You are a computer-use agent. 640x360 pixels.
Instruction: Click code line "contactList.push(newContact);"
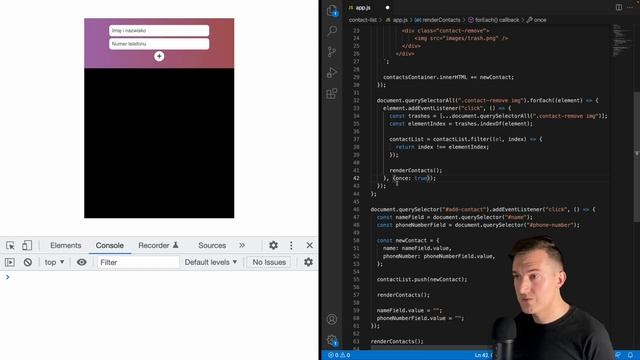pos(422,280)
